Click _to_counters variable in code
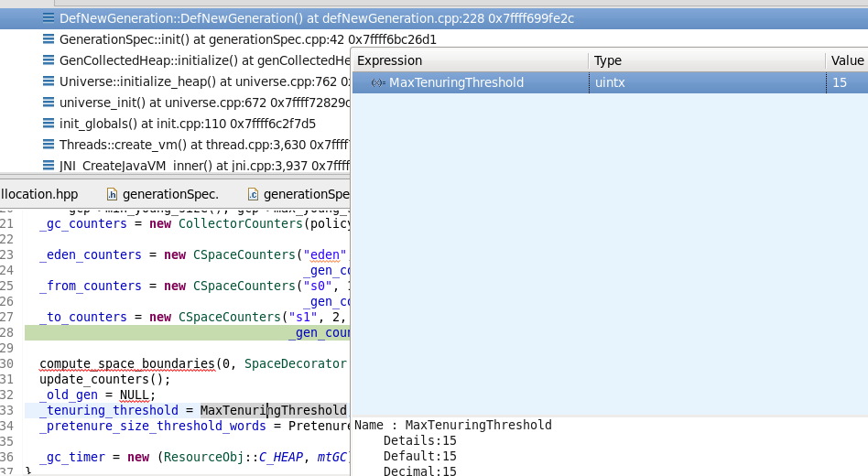The image size is (868, 476). 83,317
